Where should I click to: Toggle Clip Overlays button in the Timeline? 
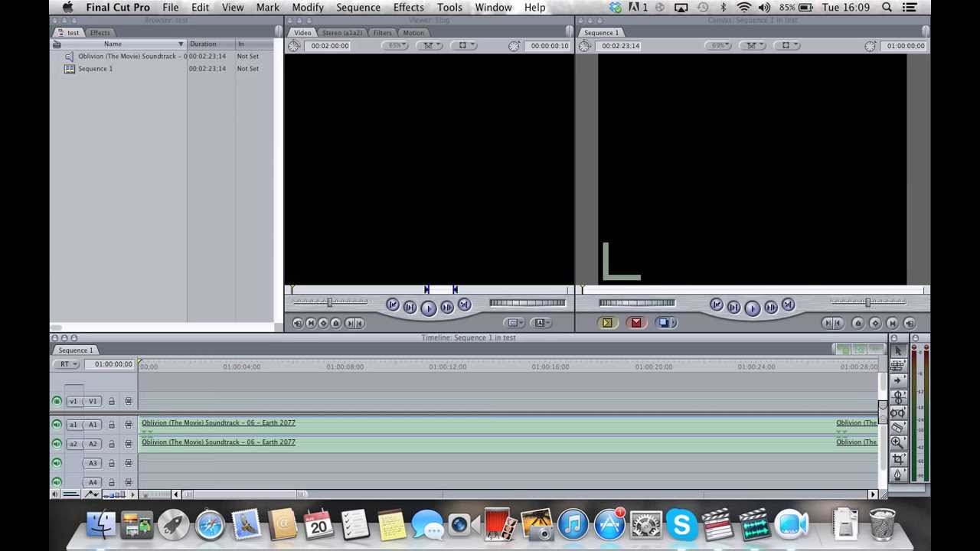click(x=92, y=494)
